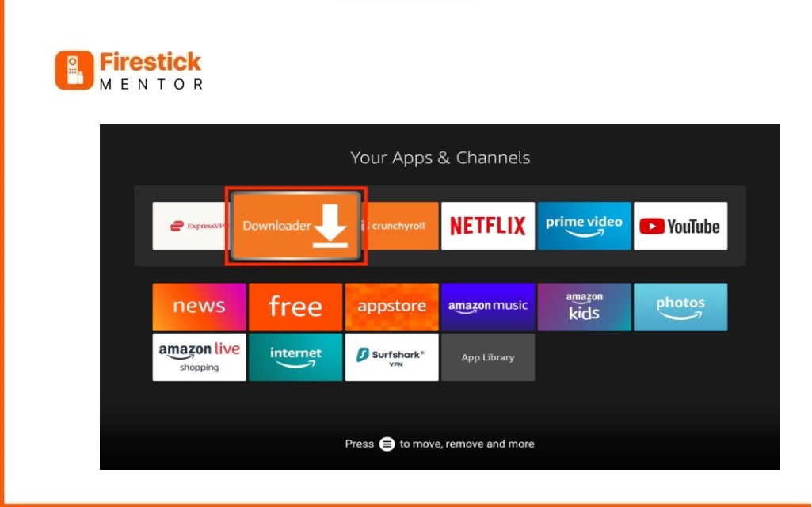Open the Free streaming app
Viewport: 812px width, 507px height.
(295, 307)
